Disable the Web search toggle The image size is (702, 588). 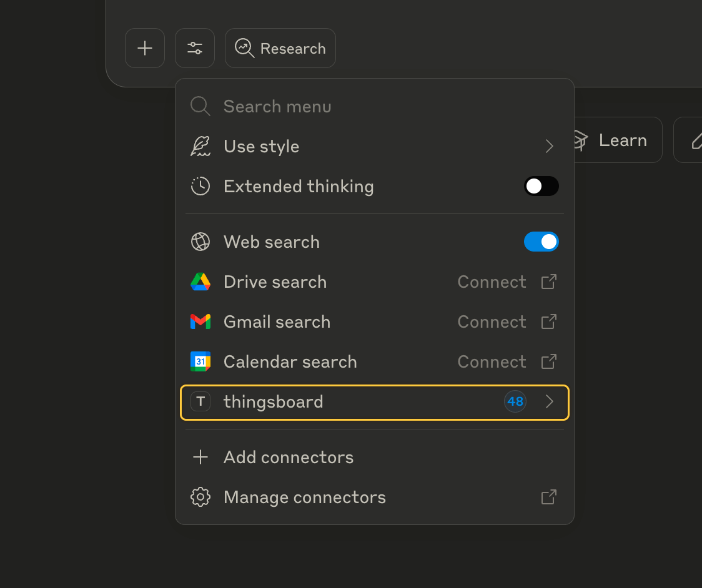(x=541, y=242)
